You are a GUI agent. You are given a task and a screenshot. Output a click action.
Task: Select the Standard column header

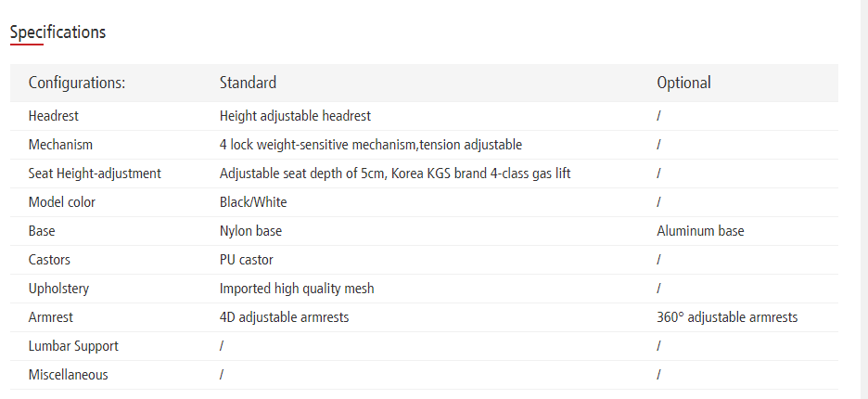click(x=248, y=83)
